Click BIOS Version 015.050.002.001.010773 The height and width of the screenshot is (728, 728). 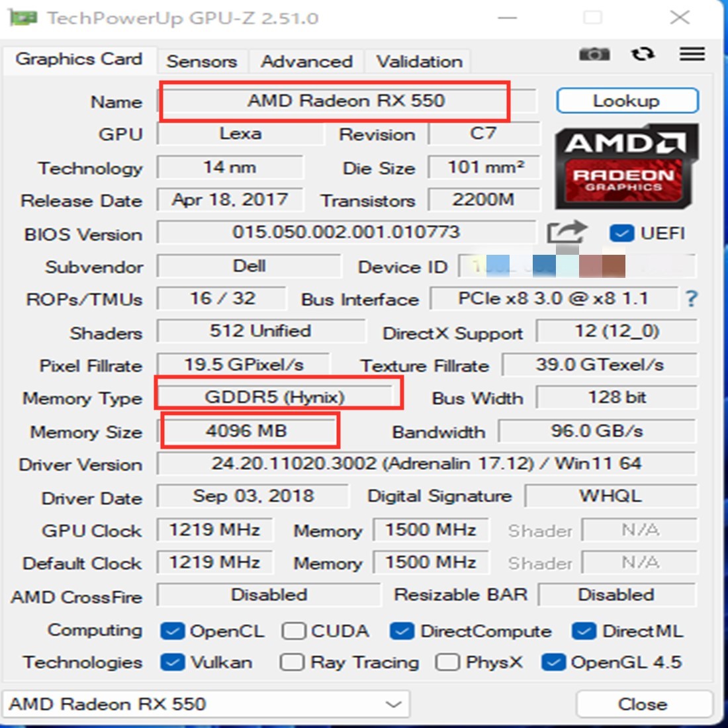point(346,232)
